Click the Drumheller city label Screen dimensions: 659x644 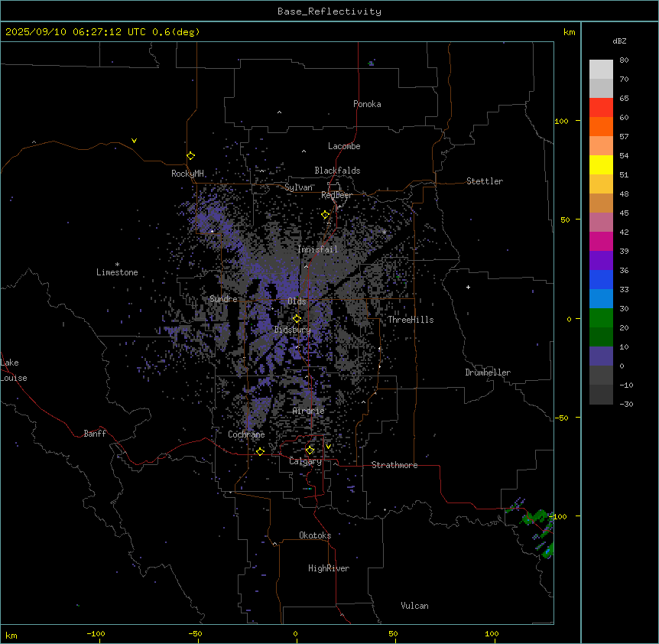(488, 372)
